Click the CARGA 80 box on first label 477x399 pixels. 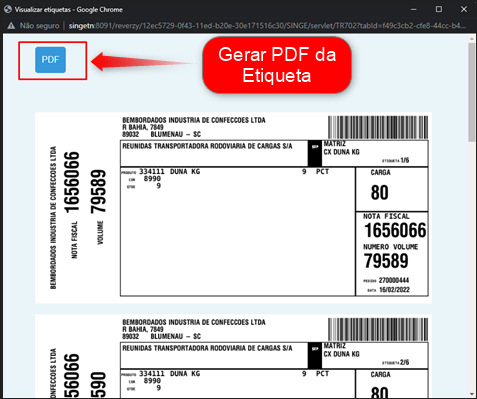click(x=392, y=189)
